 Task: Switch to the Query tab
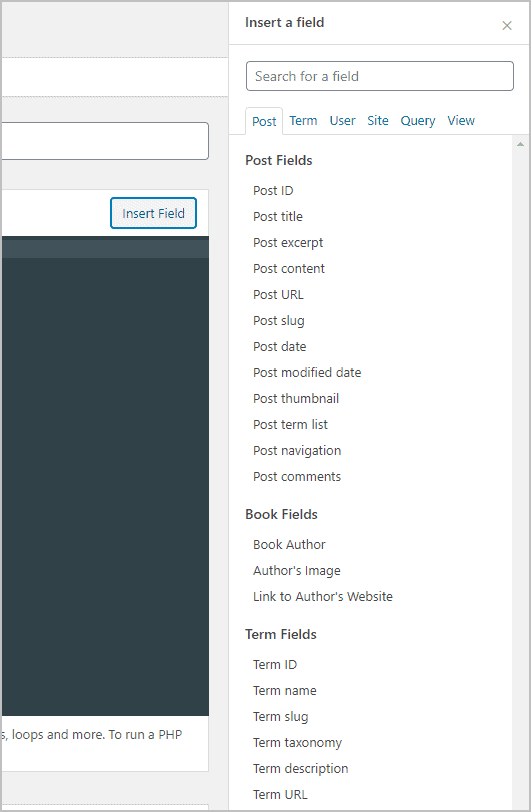click(418, 121)
